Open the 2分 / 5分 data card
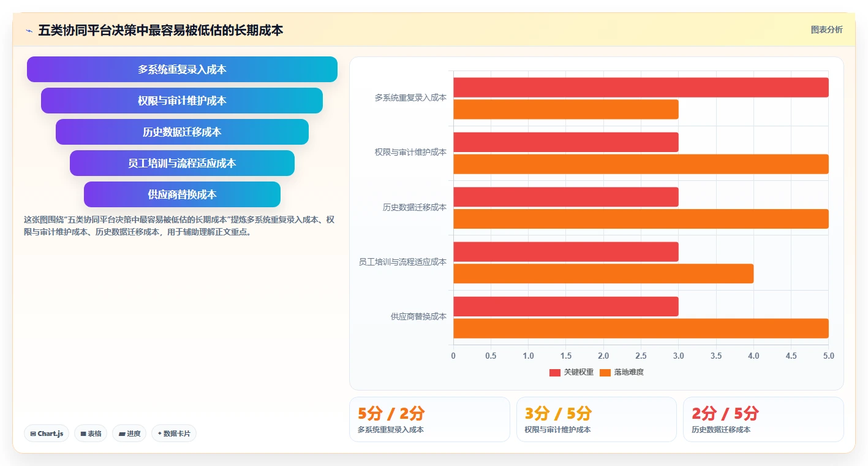The height and width of the screenshot is (466, 868). click(x=763, y=419)
